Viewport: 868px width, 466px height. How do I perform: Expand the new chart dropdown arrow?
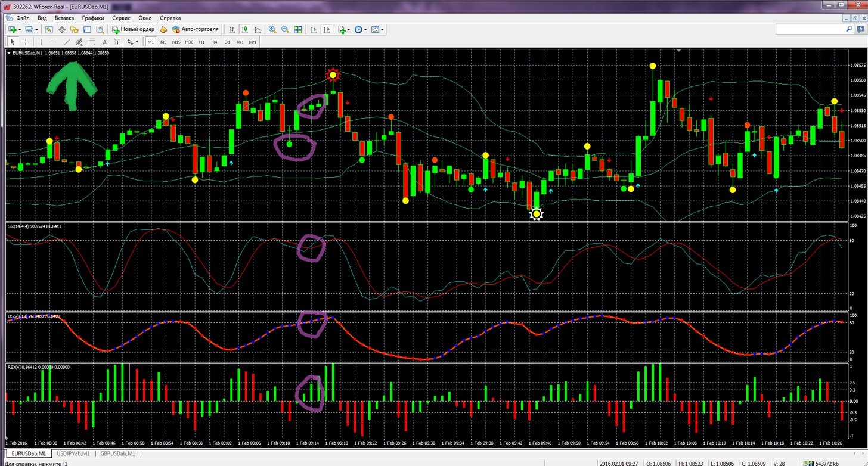click(20, 29)
